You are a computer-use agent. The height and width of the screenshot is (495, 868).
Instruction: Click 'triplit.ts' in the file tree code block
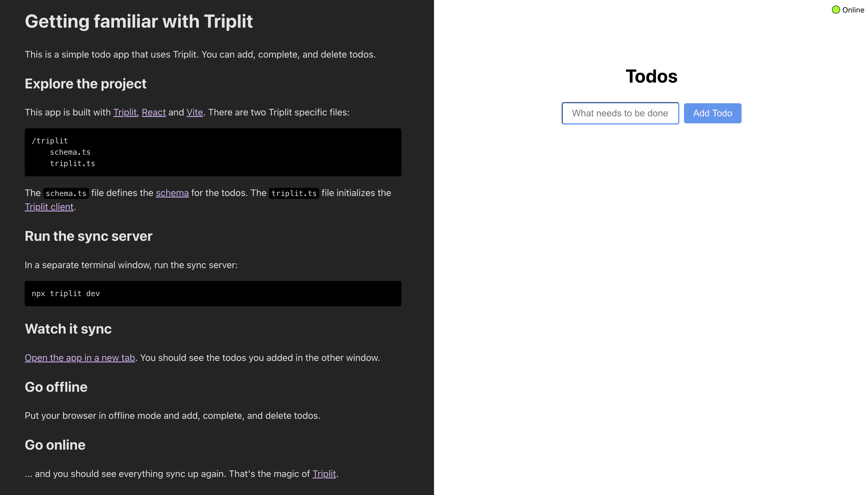tap(72, 163)
